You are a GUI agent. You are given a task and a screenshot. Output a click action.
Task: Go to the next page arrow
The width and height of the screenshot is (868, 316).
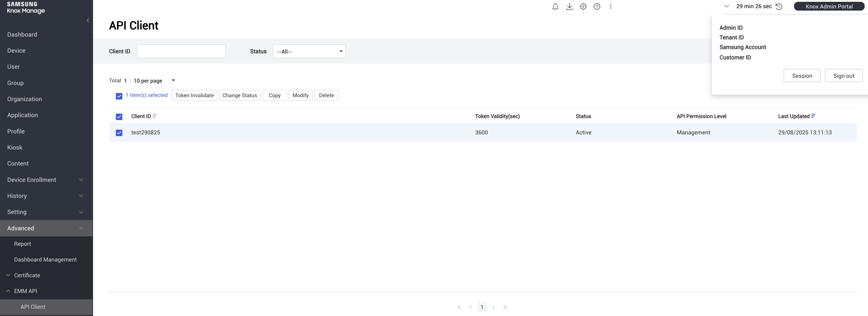pyautogui.click(x=494, y=307)
